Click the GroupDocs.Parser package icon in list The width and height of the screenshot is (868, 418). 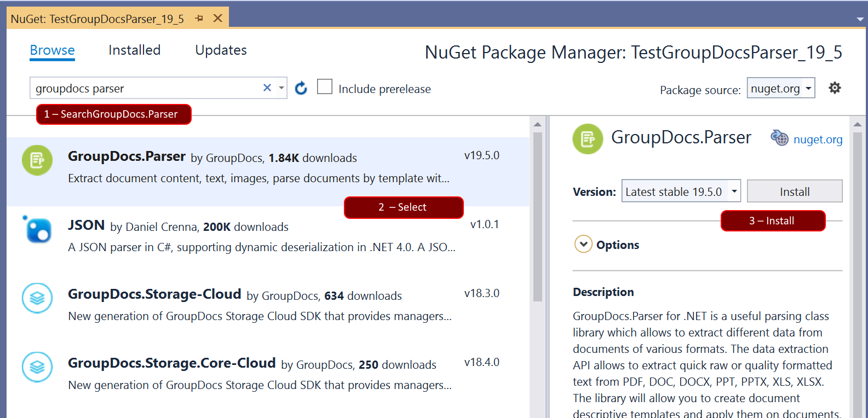coord(37,160)
